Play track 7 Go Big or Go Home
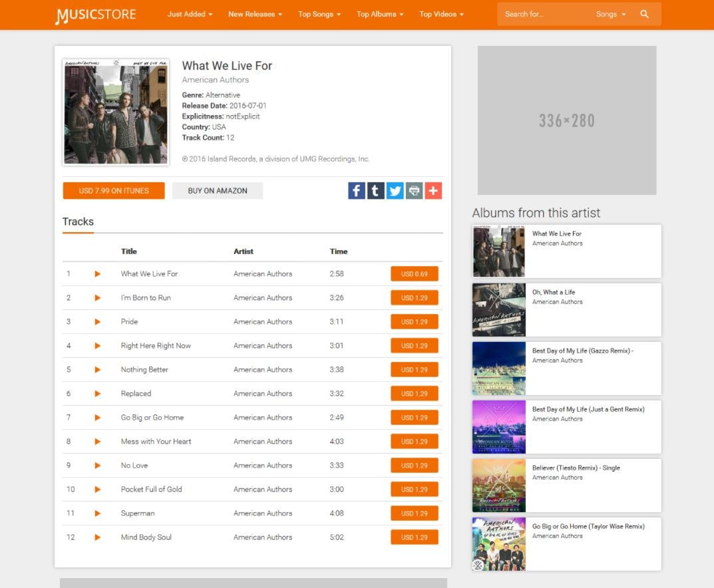Image resolution: width=714 pixels, height=588 pixels. (x=97, y=417)
